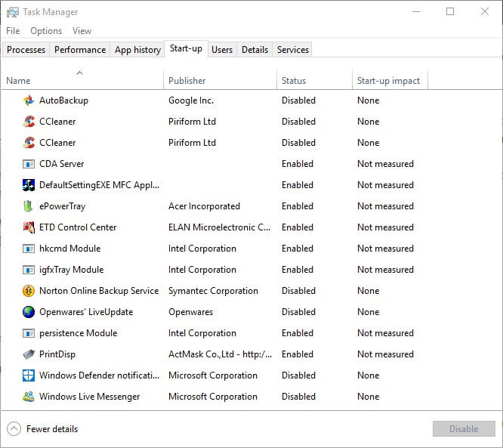503x448 pixels.
Task: Switch to the Users tab
Action: tap(222, 50)
